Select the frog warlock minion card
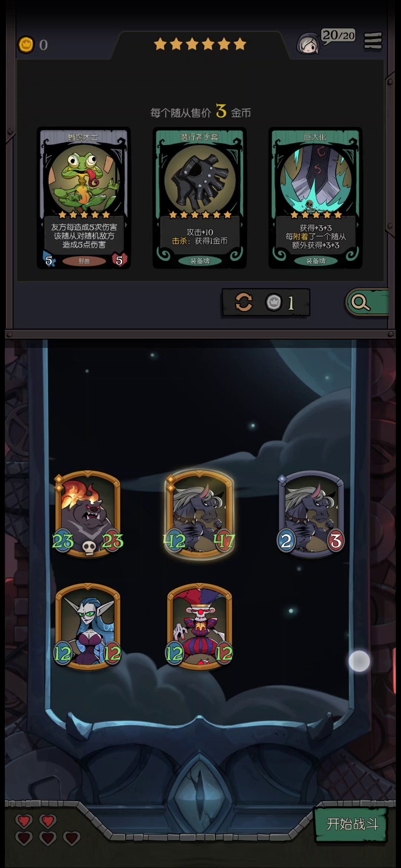Viewport: 401px width, 868px height. (84, 198)
